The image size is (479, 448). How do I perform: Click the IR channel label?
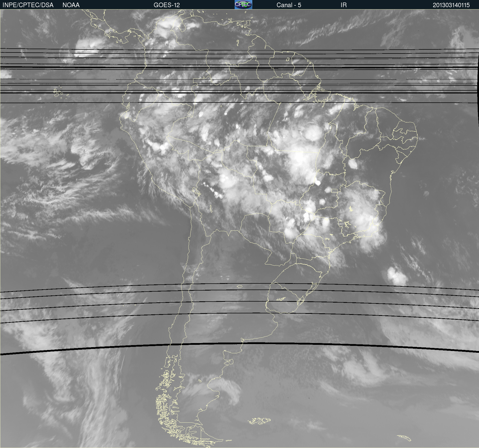coord(343,5)
